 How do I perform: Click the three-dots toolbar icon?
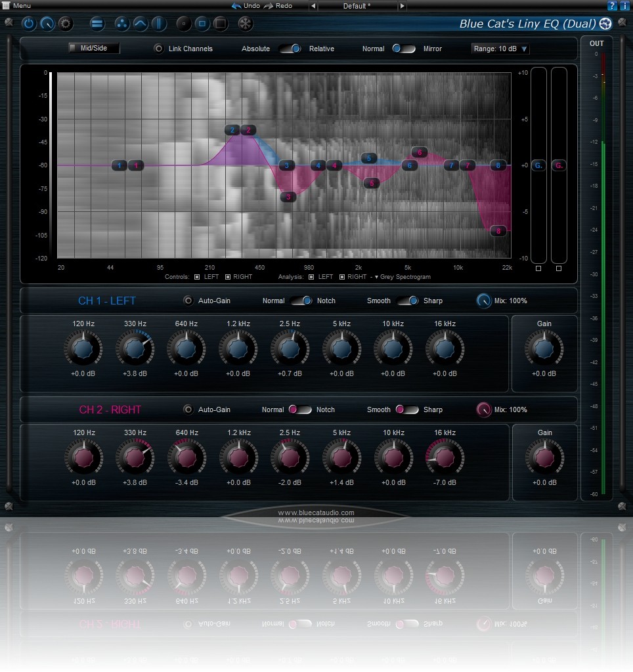click(x=121, y=24)
